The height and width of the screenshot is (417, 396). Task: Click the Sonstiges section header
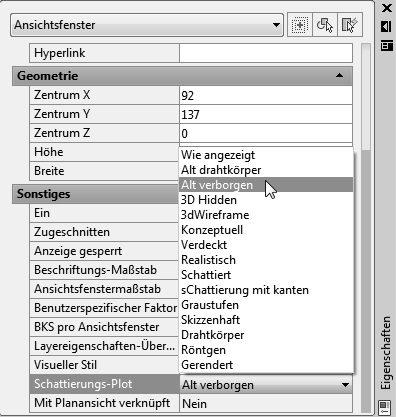coord(96,194)
